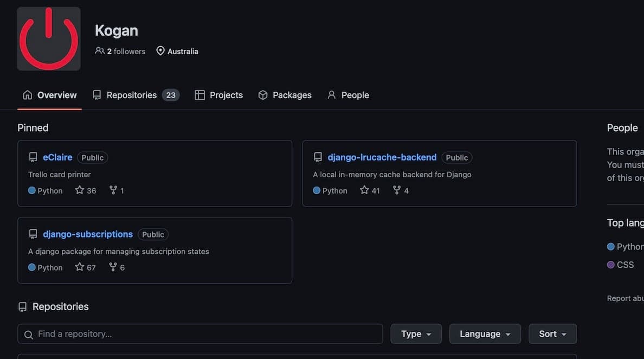The height and width of the screenshot is (359, 644).
Task: Click the search magnifier icon
Action: point(28,335)
